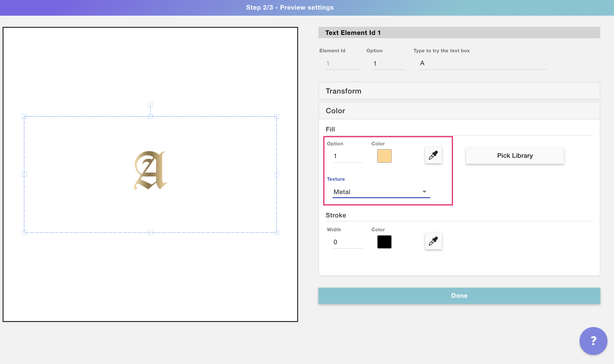Viewport: 614px width, 364px height.
Task: Open the Fill color swatch
Action: click(x=384, y=156)
